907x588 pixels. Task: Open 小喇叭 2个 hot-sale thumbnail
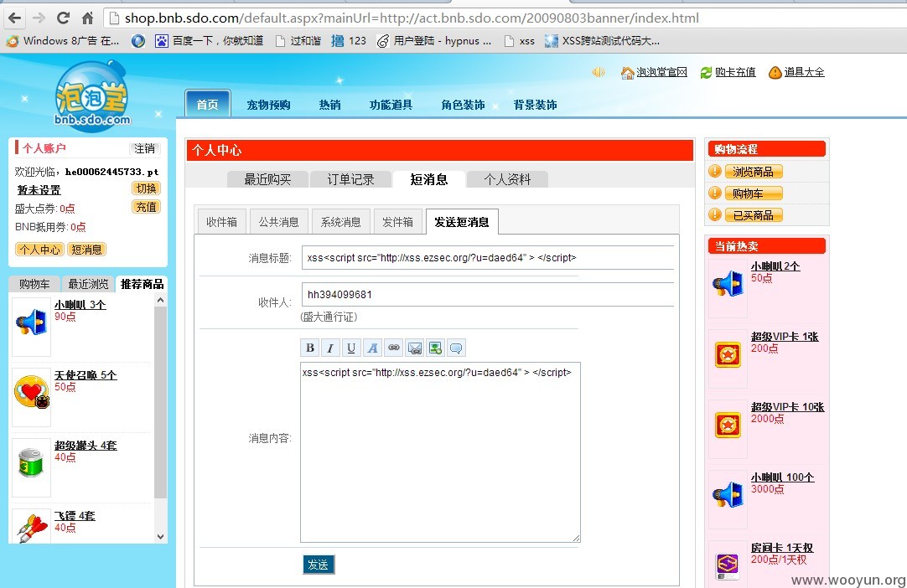pos(728,287)
